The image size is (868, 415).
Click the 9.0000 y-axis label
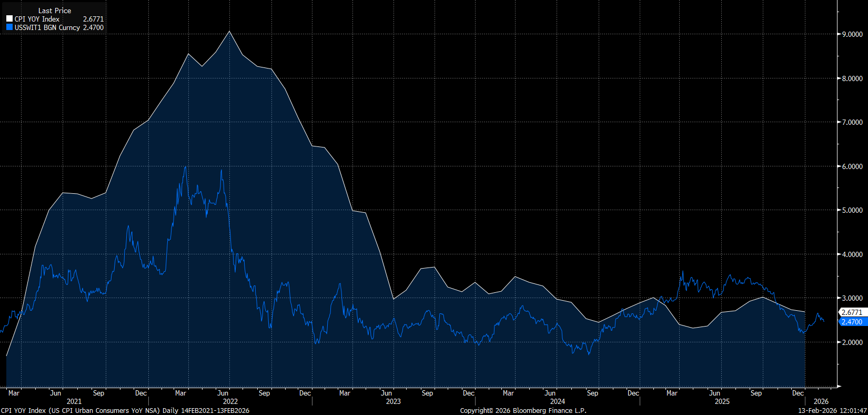click(852, 34)
